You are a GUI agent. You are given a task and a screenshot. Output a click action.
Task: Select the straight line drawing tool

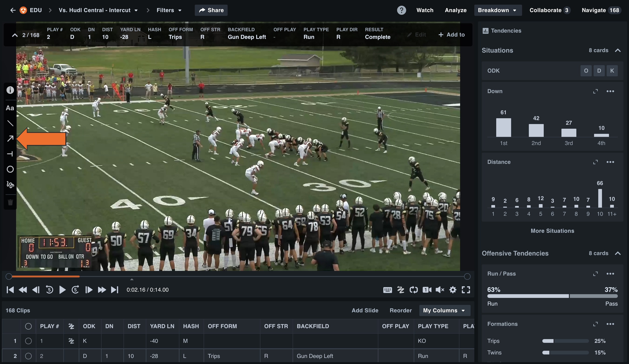10,123
